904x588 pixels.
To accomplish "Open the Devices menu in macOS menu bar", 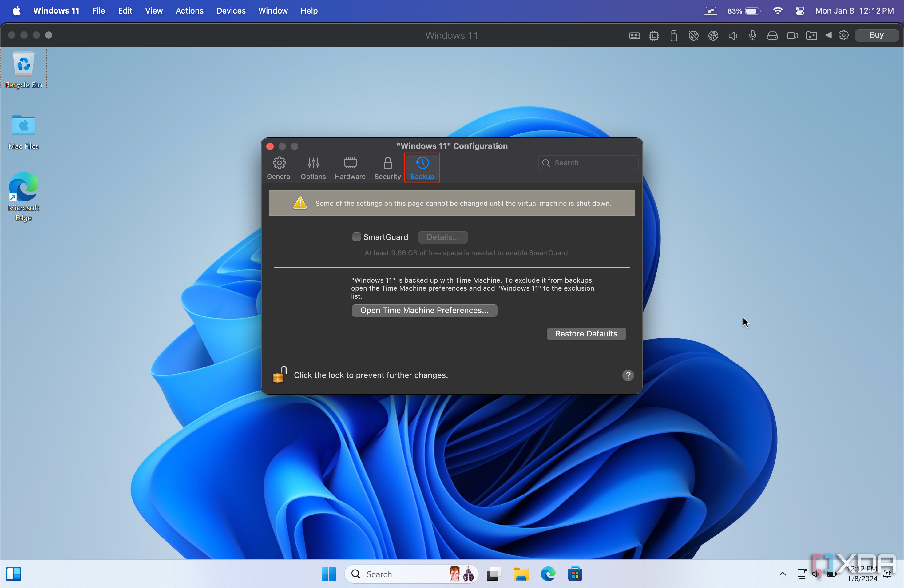I will pos(230,10).
